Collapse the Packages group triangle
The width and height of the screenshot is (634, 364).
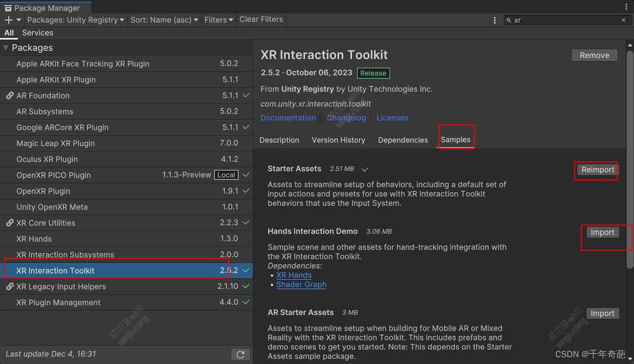[x=6, y=48]
